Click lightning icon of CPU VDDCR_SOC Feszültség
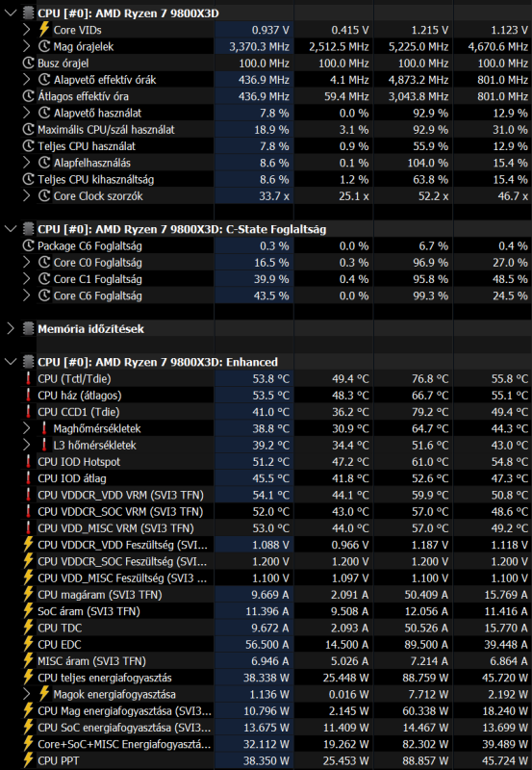532x770 pixels. tap(29, 561)
